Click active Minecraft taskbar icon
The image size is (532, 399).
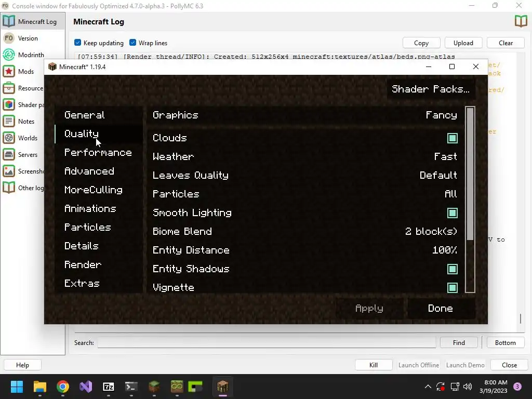(223, 387)
